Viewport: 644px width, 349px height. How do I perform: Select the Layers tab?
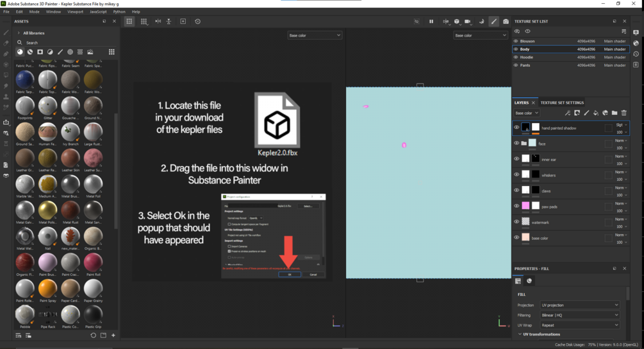[521, 103]
